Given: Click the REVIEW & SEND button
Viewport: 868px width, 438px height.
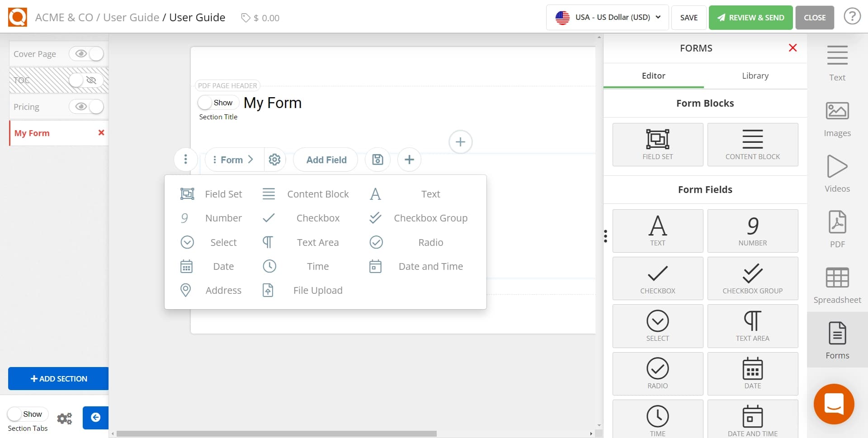Looking at the screenshot, I should tap(750, 18).
